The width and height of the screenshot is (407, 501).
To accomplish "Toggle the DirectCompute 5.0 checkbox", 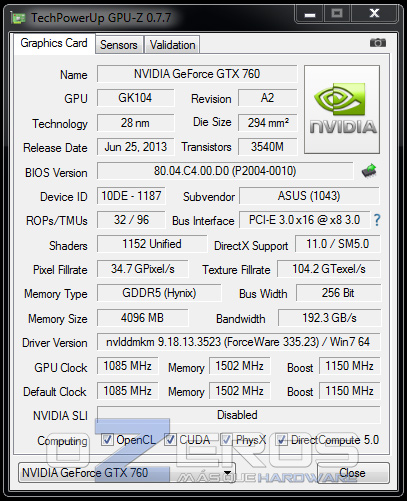I will [281, 440].
